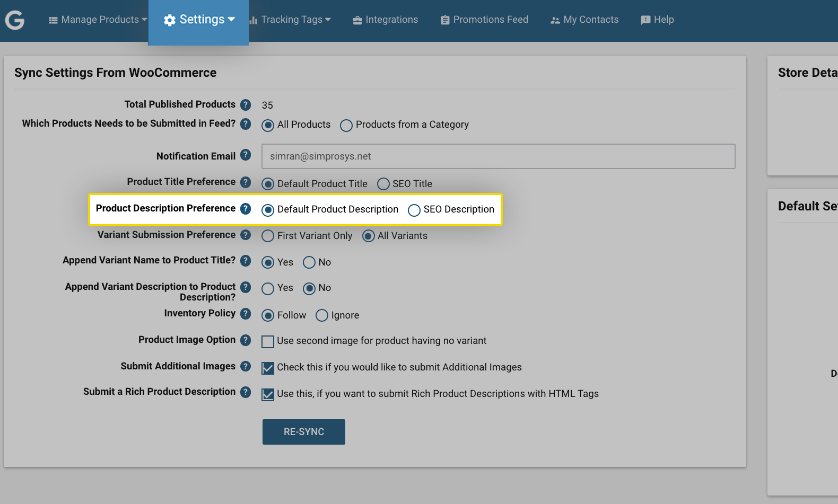Expand the Manage Products dropdown arrow
Screen dimensions: 838x504
(x=144, y=20)
